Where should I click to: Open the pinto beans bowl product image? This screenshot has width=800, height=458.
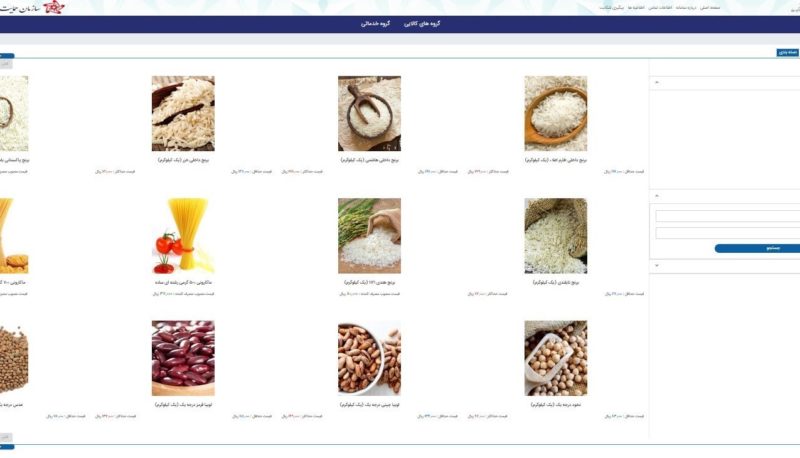pos(369,358)
